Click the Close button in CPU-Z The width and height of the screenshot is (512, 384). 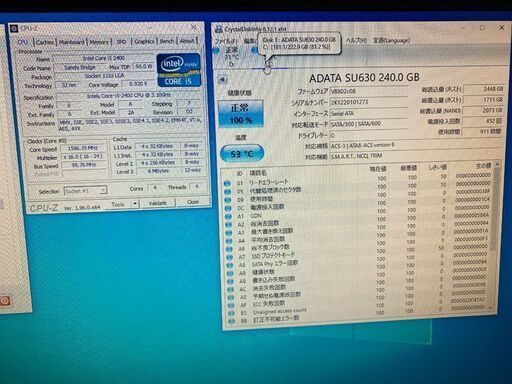[193, 202]
